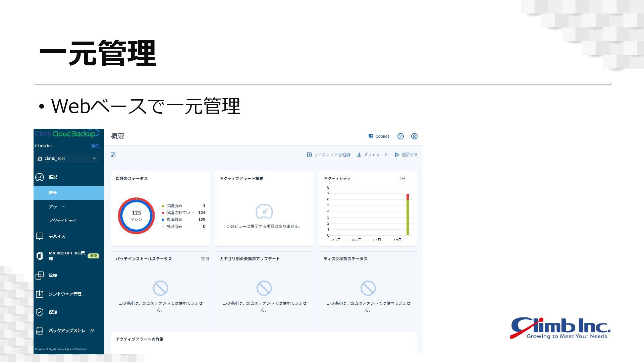Click the 新規 badge
This screenshot has width=644, height=362.
(x=93, y=256)
